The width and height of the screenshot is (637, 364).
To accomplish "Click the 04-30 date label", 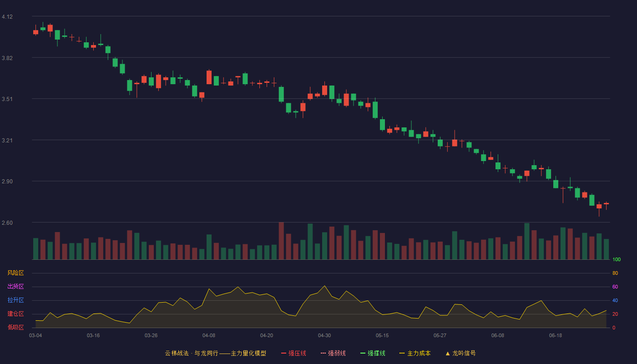I will pos(324,335).
